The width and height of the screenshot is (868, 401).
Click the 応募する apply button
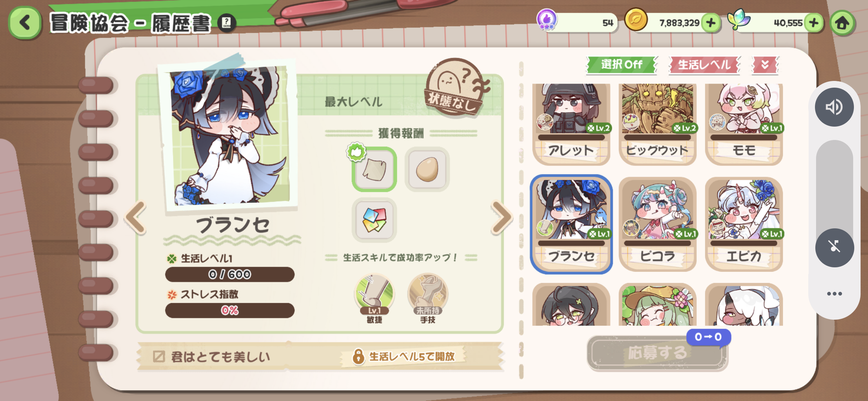click(x=657, y=353)
